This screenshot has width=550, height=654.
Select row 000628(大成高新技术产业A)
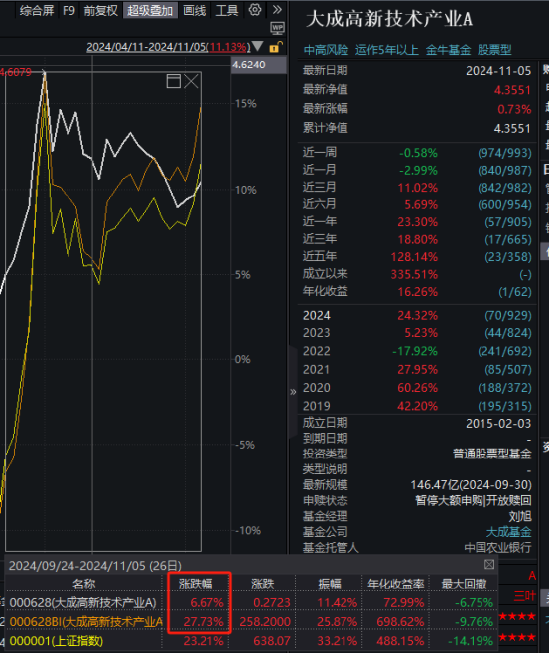pyautogui.click(x=251, y=602)
